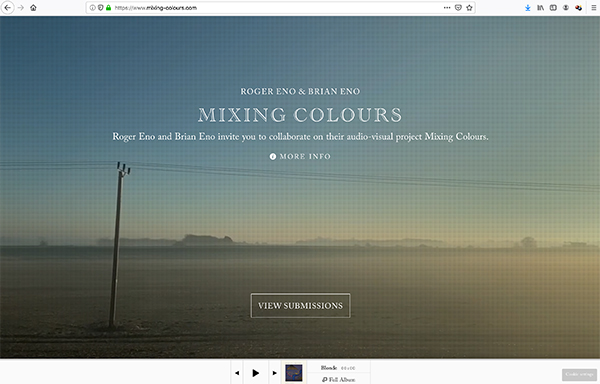Image resolution: width=600 pixels, height=384 pixels.
Task: Click the ROGER ENO & BRIAN ENO heading
Action: [300, 91]
